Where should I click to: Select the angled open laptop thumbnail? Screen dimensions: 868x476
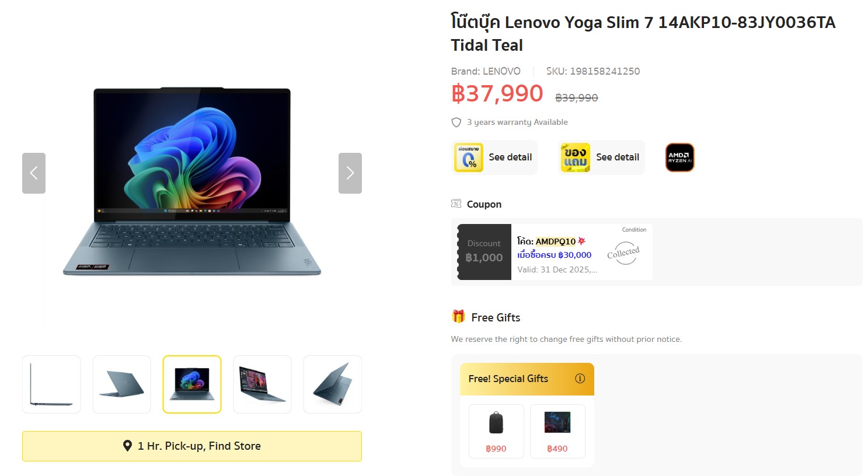[x=262, y=384]
